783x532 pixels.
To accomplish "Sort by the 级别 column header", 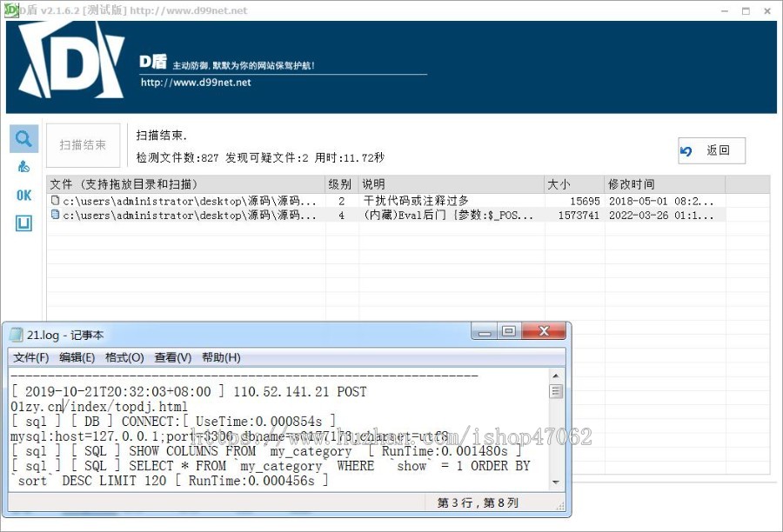I will (x=342, y=184).
